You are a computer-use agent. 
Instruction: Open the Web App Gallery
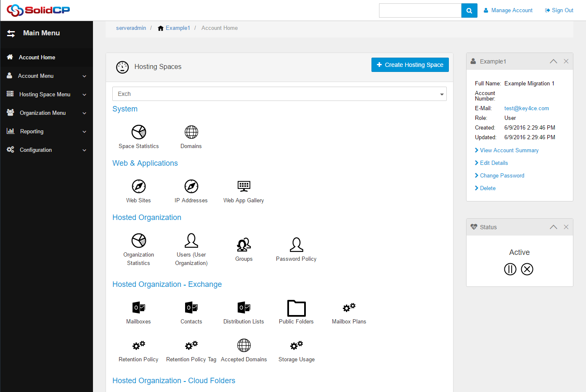tap(244, 190)
